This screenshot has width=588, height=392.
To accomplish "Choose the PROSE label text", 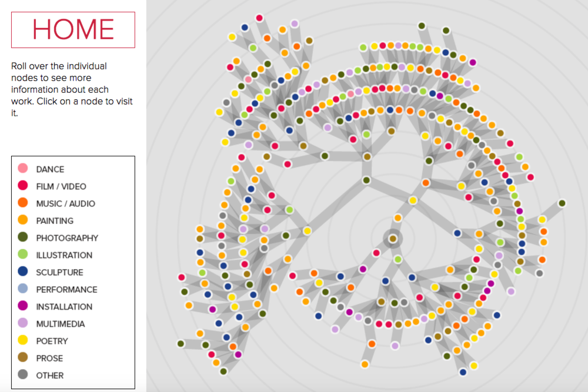I will coord(49,359).
